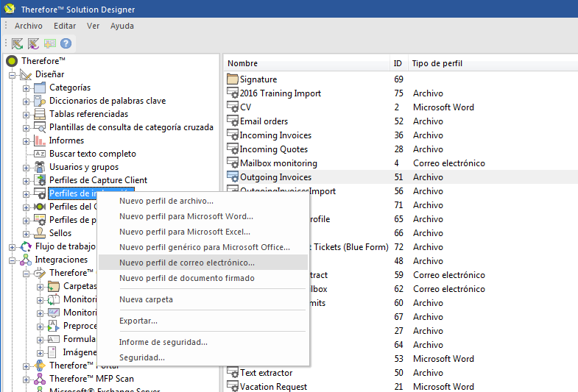Click the Usuarios y grupos icon

pyautogui.click(x=40, y=167)
